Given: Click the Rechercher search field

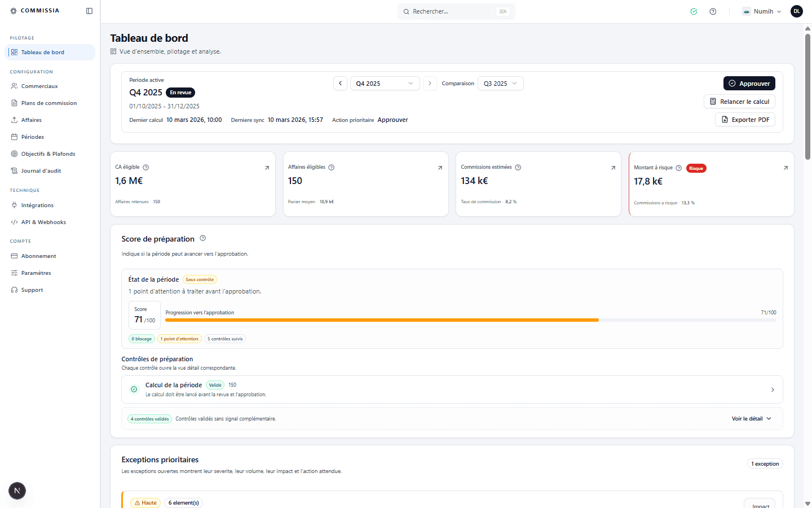Looking at the screenshot, I should (456, 11).
